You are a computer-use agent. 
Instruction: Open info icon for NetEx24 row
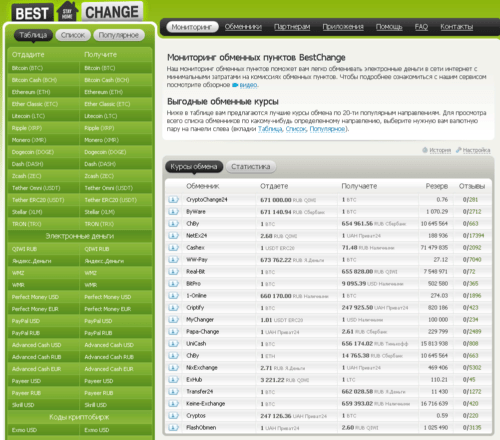click(173, 236)
